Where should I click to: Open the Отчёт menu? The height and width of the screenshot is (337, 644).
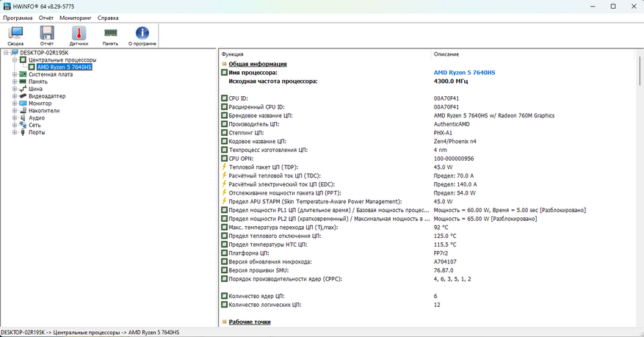click(x=46, y=18)
